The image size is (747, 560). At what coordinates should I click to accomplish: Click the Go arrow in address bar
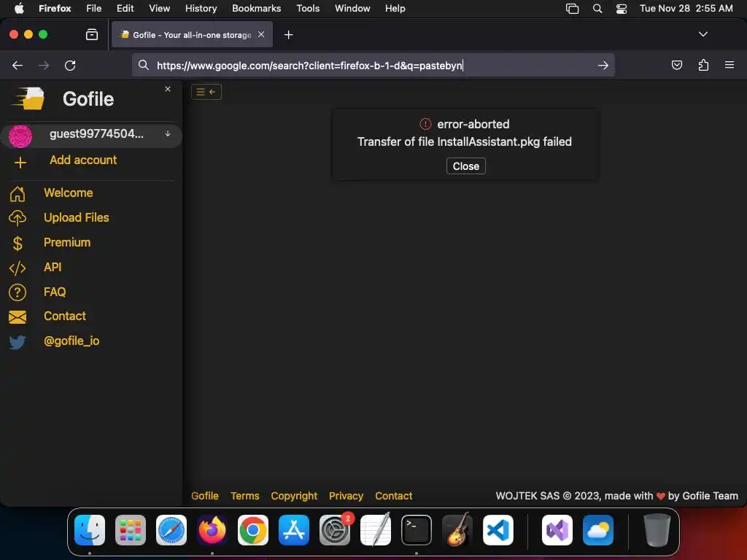tap(603, 65)
